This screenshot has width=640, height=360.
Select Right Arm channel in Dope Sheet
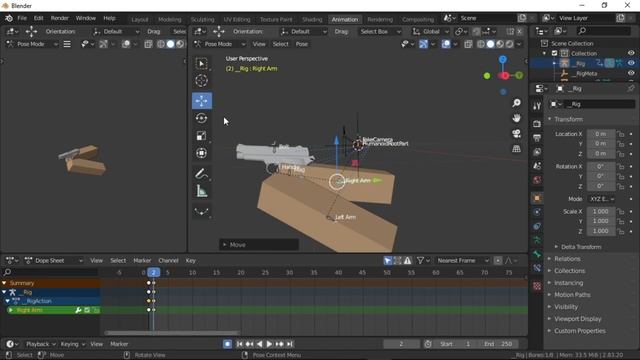tap(29, 310)
